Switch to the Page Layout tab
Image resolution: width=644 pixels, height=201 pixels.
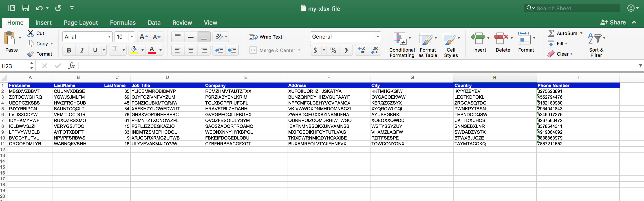pyautogui.click(x=81, y=22)
